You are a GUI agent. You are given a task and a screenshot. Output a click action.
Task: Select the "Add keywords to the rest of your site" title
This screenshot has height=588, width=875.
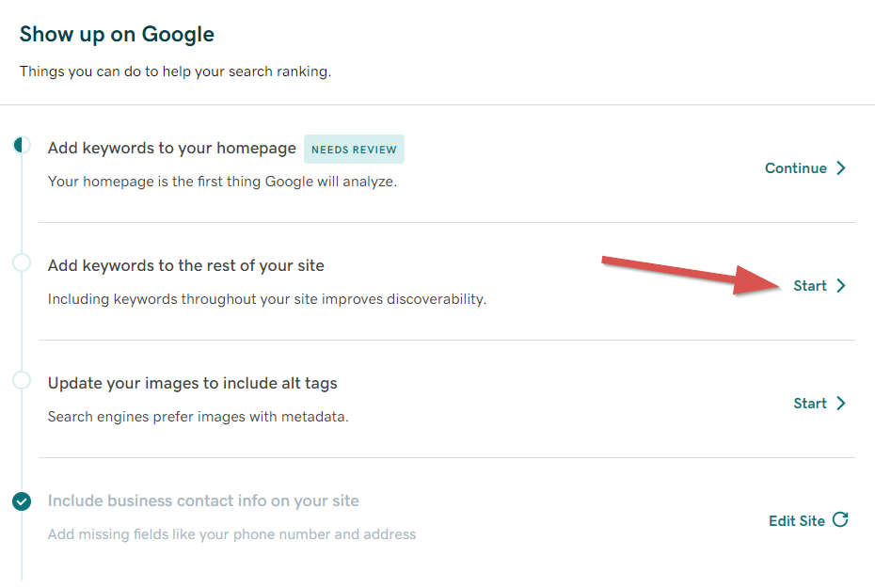tap(186, 265)
